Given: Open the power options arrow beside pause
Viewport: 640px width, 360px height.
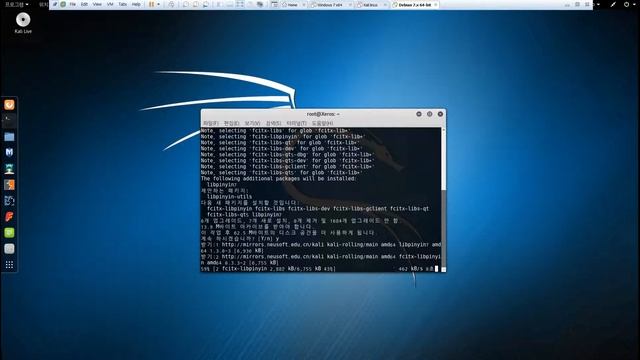Looking at the screenshot, I should pyautogui.click(x=158, y=4).
